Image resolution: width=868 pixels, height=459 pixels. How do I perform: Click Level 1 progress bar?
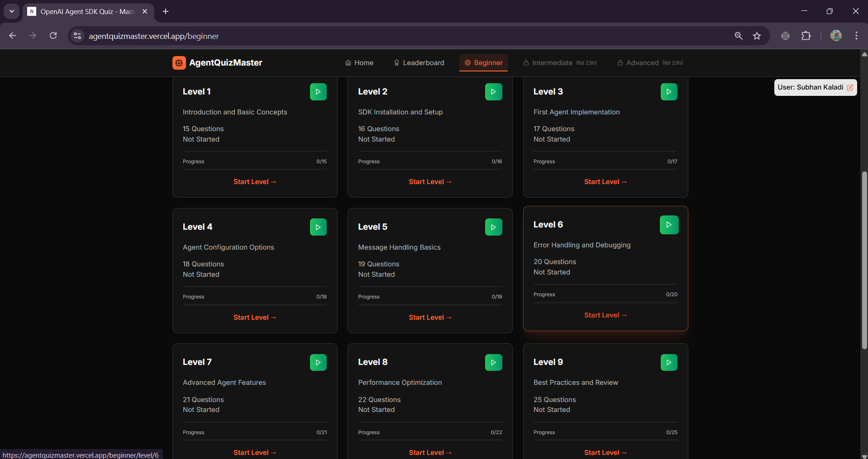(x=255, y=170)
